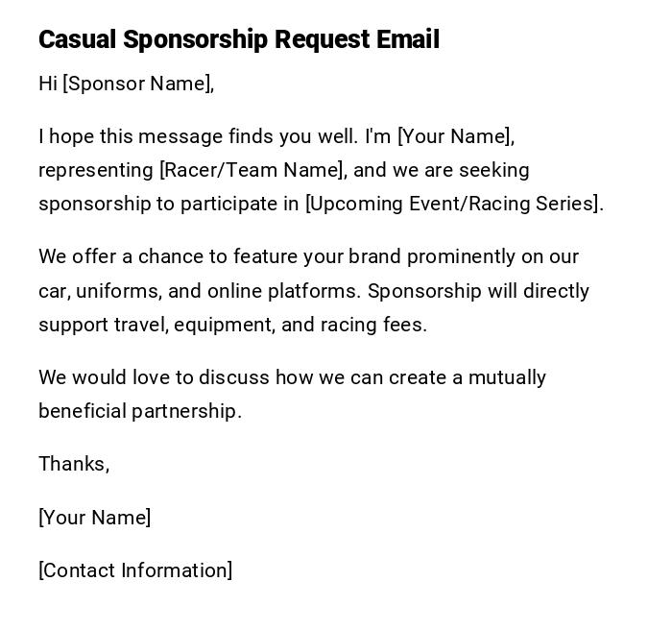Click the word 'Hi' in the greeting
Viewport: 672px width, 630px height.
(x=48, y=84)
